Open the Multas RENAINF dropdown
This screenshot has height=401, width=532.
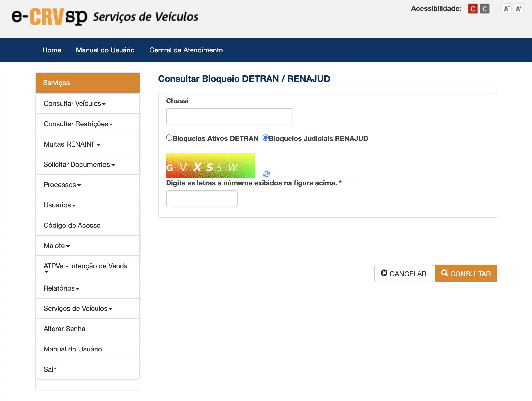pyautogui.click(x=72, y=144)
